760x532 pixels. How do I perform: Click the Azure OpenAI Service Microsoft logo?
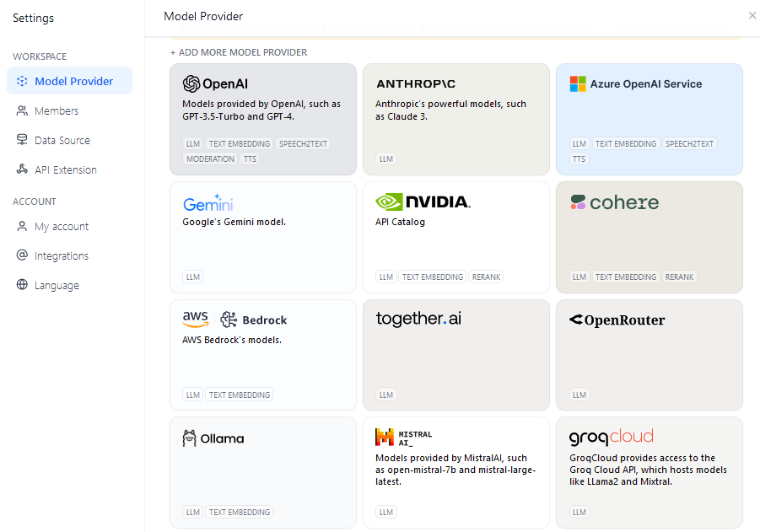[x=578, y=83]
